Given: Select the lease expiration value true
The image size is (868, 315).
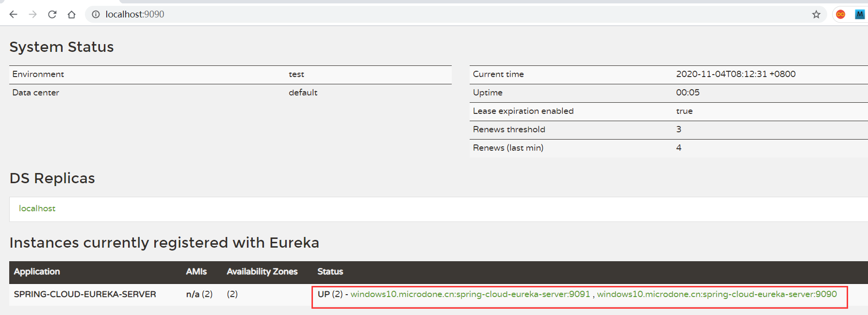Looking at the screenshot, I should point(684,111).
